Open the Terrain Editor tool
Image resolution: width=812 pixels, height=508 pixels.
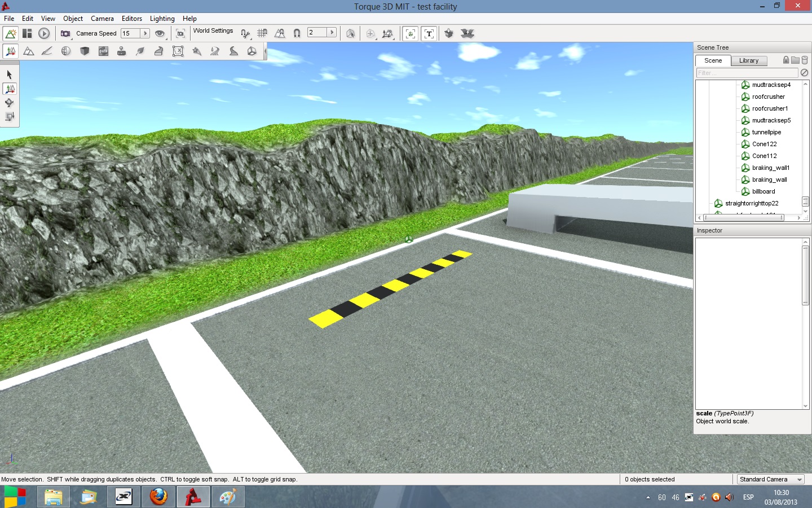coord(29,51)
